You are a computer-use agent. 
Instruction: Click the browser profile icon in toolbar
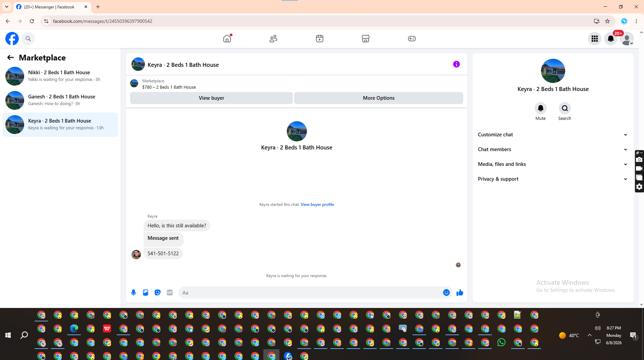624,21
